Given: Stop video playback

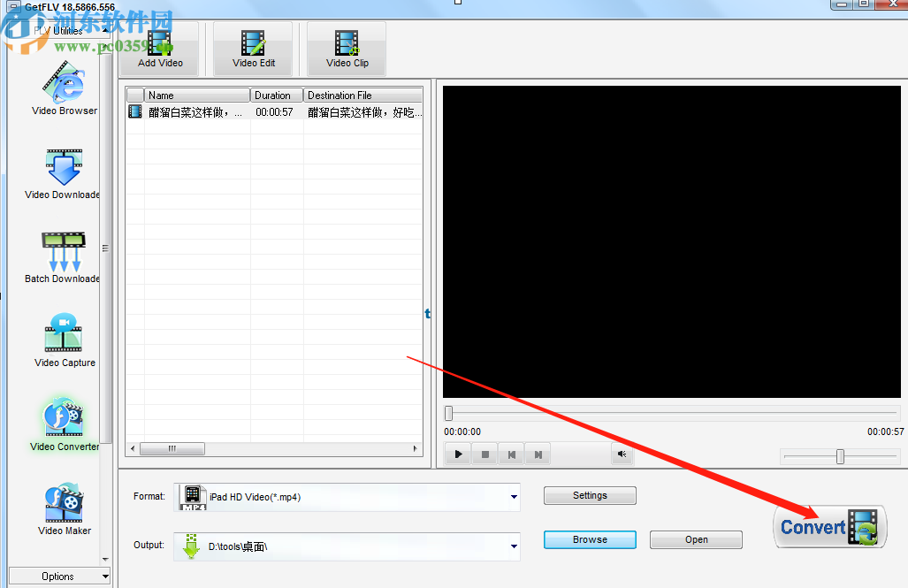Looking at the screenshot, I should (484, 454).
